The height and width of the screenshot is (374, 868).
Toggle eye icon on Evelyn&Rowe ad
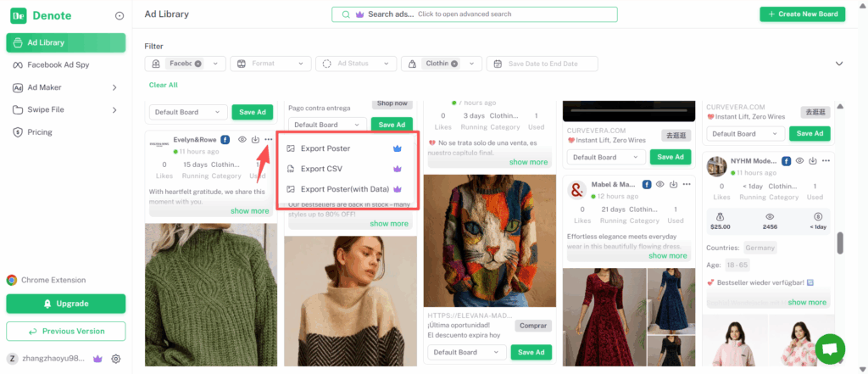point(242,140)
